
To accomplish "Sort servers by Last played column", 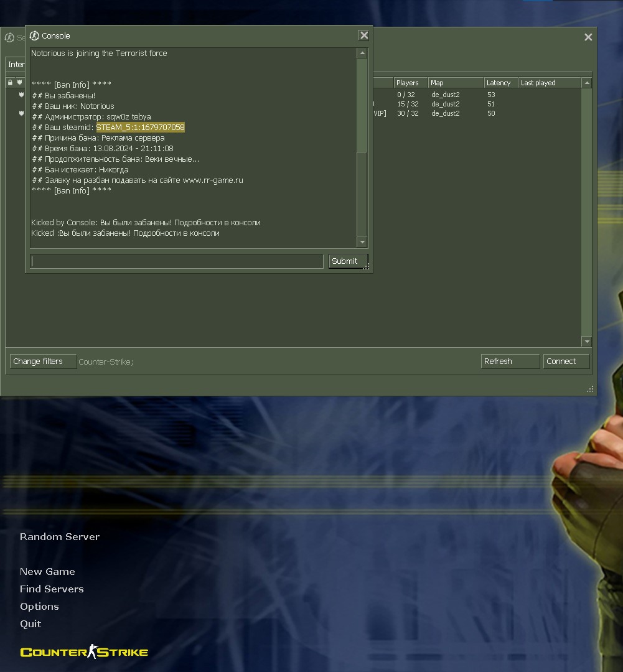I will coord(550,83).
